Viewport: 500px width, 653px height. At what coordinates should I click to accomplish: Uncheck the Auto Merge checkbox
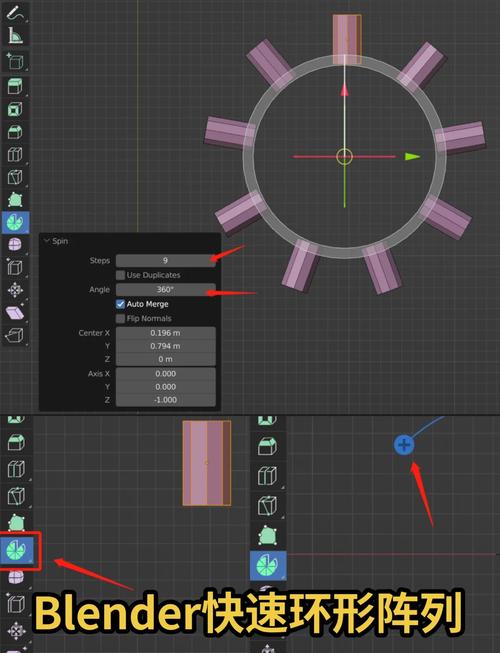pos(120,304)
